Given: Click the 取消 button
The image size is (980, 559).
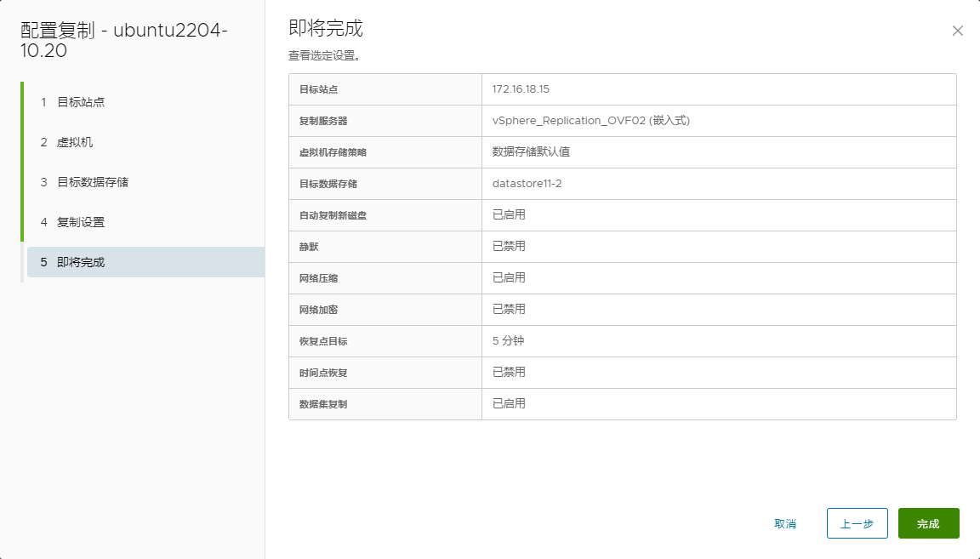Looking at the screenshot, I should 785,523.
